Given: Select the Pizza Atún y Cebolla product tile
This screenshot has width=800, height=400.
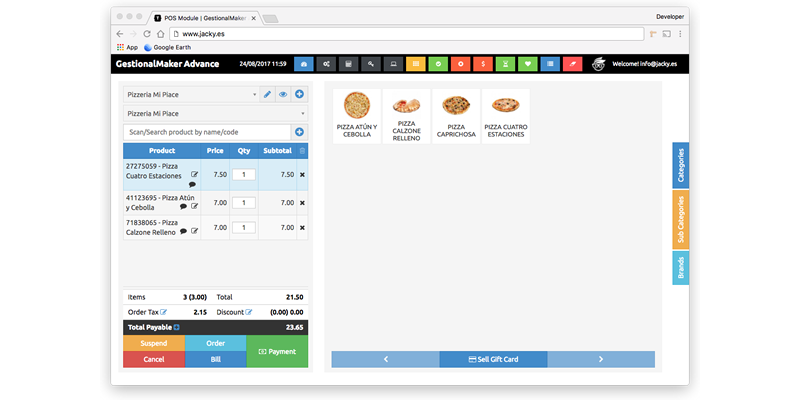Looking at the screenshot, I should 357,116.
